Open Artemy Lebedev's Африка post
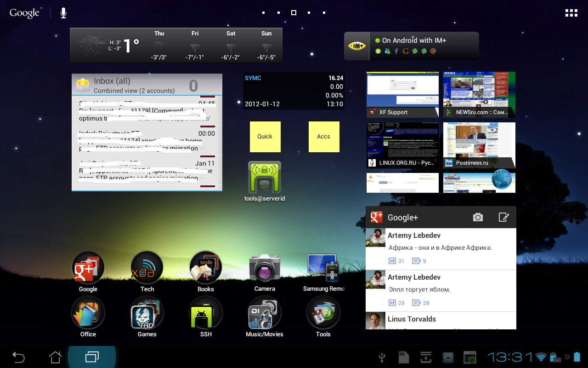588x368 pixels. [x=441, y=248]
